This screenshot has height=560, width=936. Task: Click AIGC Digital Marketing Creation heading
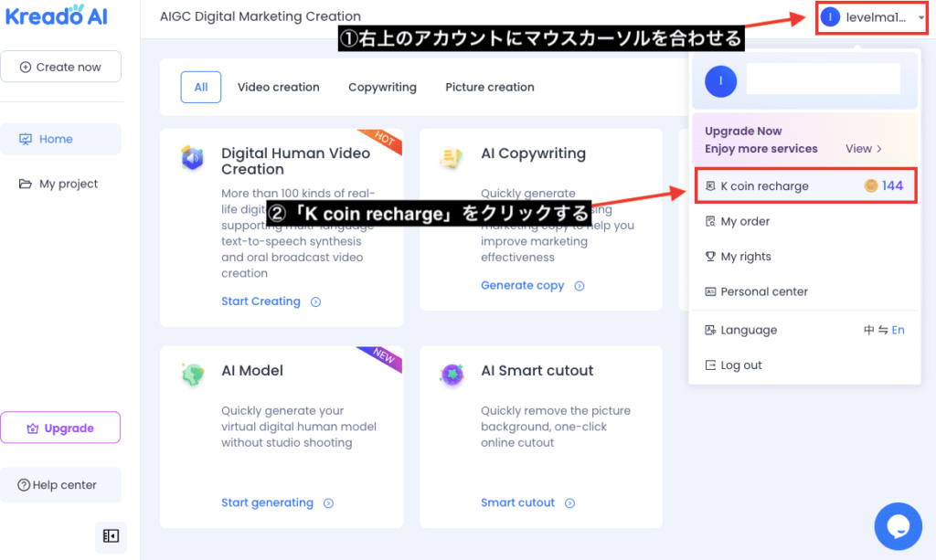[x=261, y=16]
